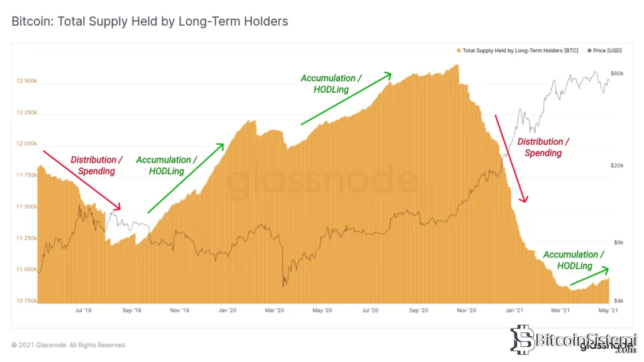
Task: Click the gray Price legend dot
Action: coord(589,50)
